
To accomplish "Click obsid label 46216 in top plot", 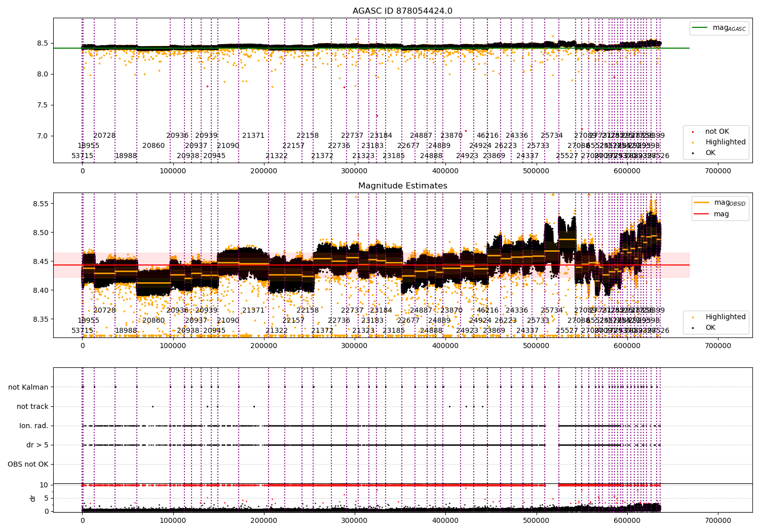I will (487, 136).
